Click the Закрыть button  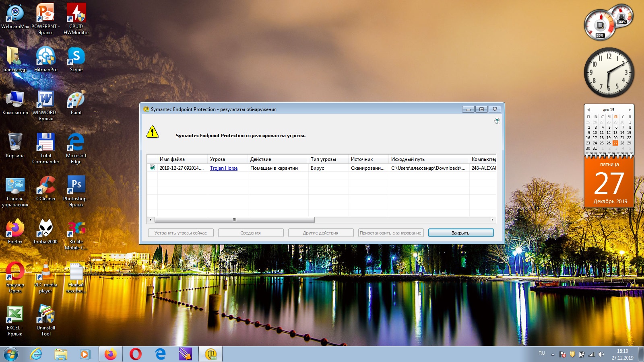[461, 233]
